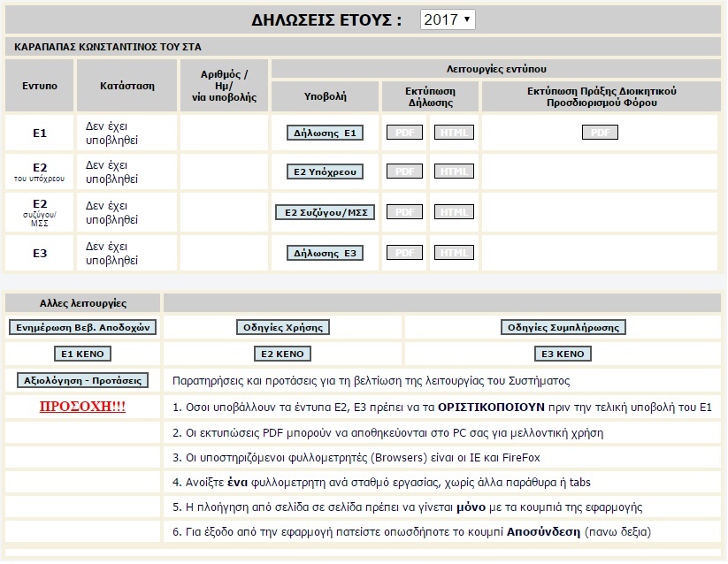
Task: Open the declarations year dropdown showing 2017
Action: 447,19
